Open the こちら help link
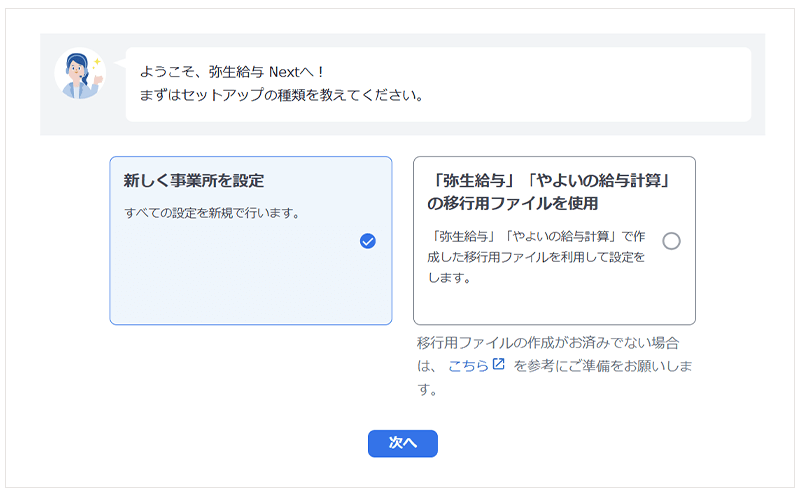The width and height of the screenshot is (800, 495). click(x=468, y=366)
